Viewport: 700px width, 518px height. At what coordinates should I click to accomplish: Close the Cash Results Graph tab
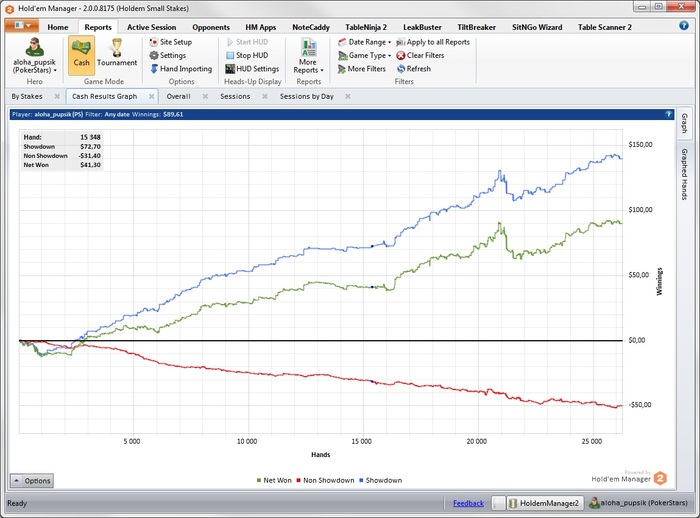pyautogui.click(x=152, y=97)
